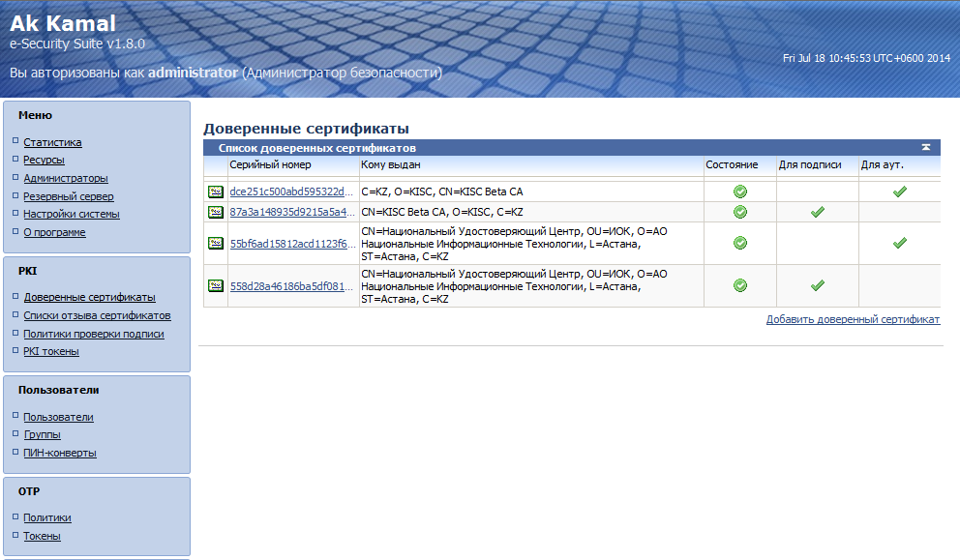Open certificate dce251c500abd595322d...
960x560 pixels.
tap(291, 192)
